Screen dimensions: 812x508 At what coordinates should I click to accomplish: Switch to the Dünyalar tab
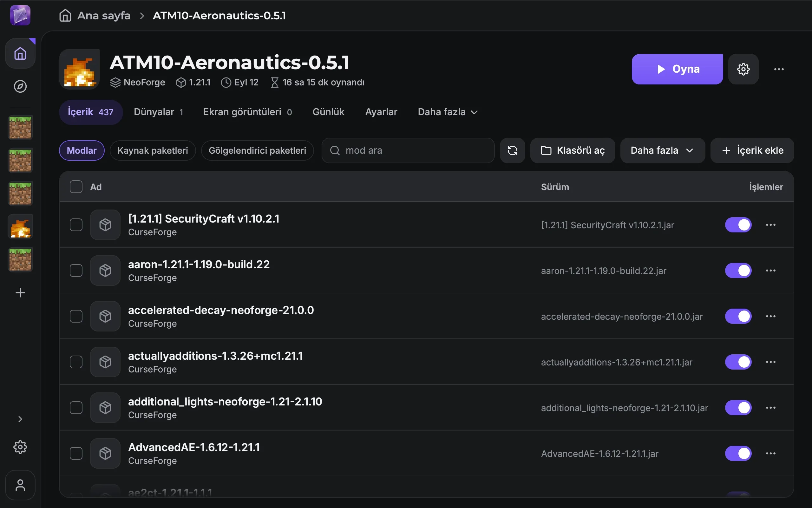pyautogui.click(x=158, y=112)
